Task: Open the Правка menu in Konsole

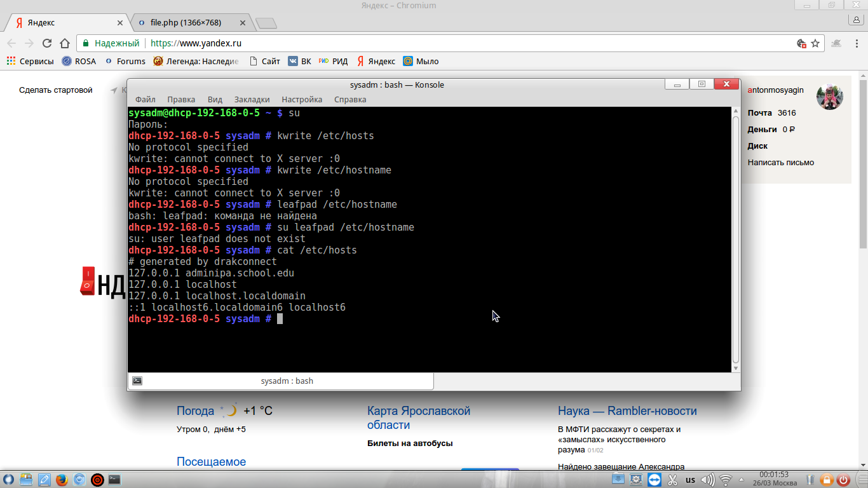Action: pos(181,100)
